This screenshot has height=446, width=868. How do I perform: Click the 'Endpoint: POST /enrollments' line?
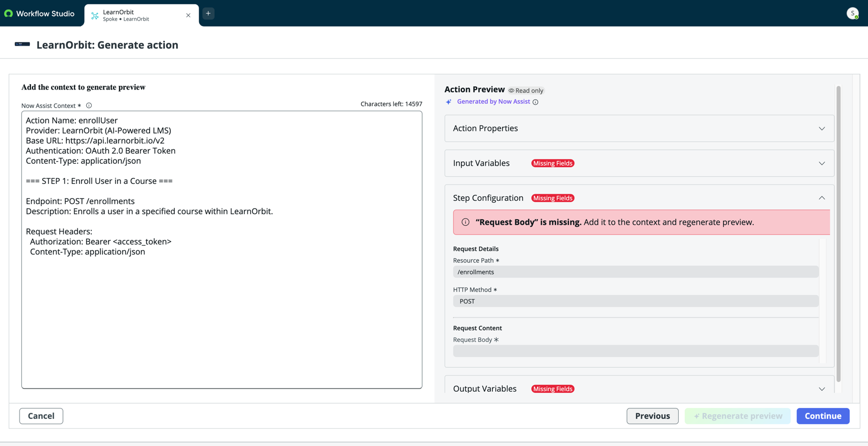[80, 201]
